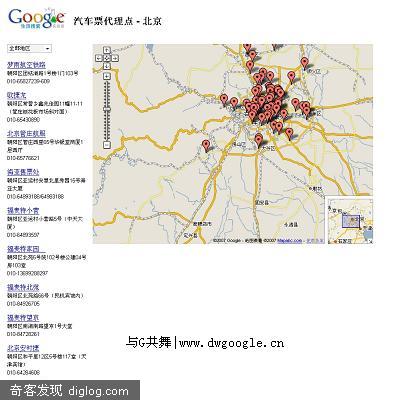
Task: Select the westernmost red marker left of the cluster
Action: click(224, 100)
